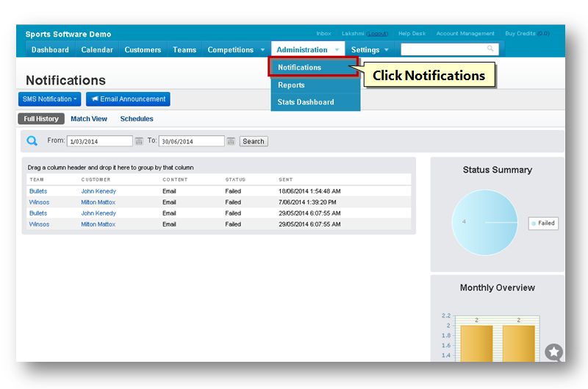The width and height of the screenshot is (588, 389).
Task: Open Bullets team in 18/06/2014 row
Action: click(x=38, y=191)
